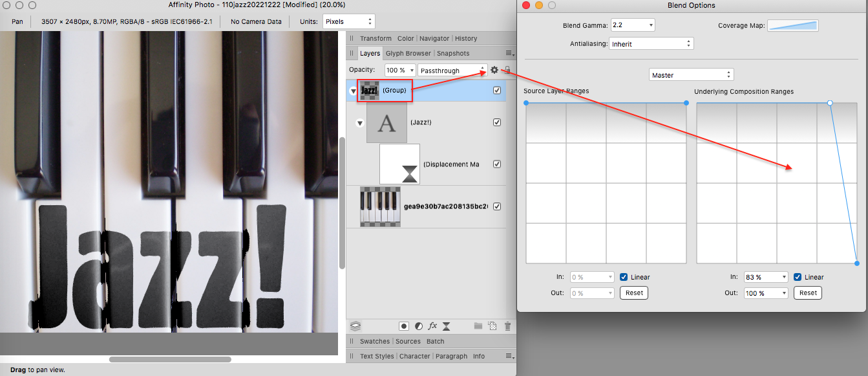This screenshot has height=376, width=868.
Task: Switch to the Glyph Browser tab
Action: click(x=408, y=53)
